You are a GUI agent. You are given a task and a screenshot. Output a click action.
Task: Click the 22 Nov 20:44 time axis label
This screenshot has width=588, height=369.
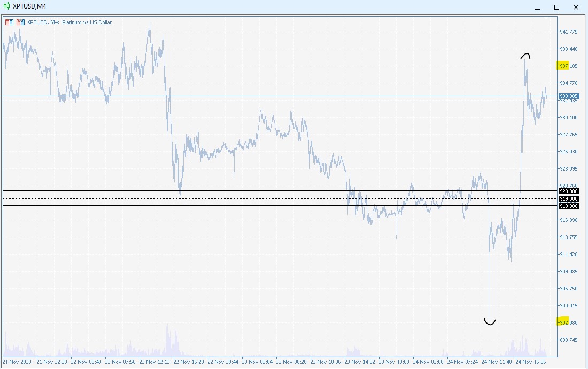click(223, 362)
